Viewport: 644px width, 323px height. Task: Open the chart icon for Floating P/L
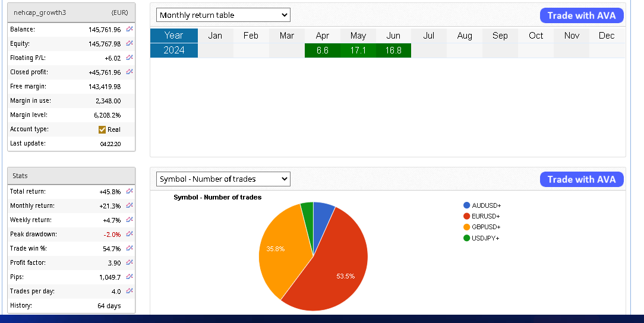click(x=130, y=58)
